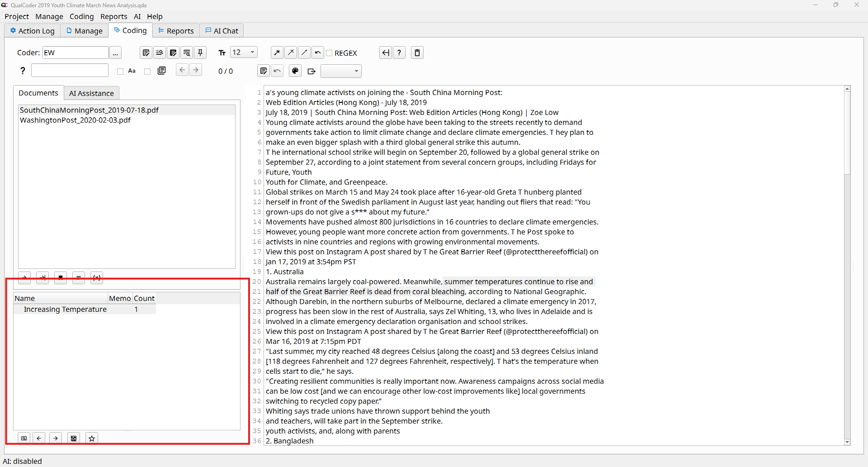
Task: Open the Reports tab
Action: tap(176, 31)
